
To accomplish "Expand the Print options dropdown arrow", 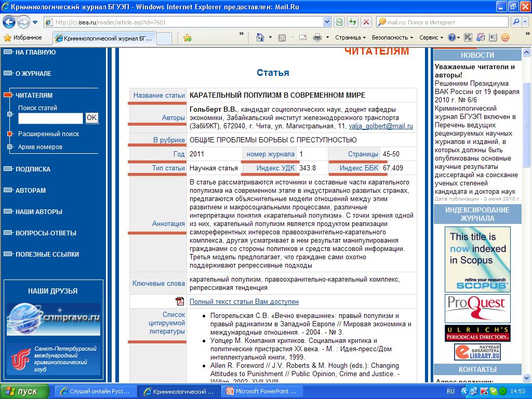I will coord(327,37).
